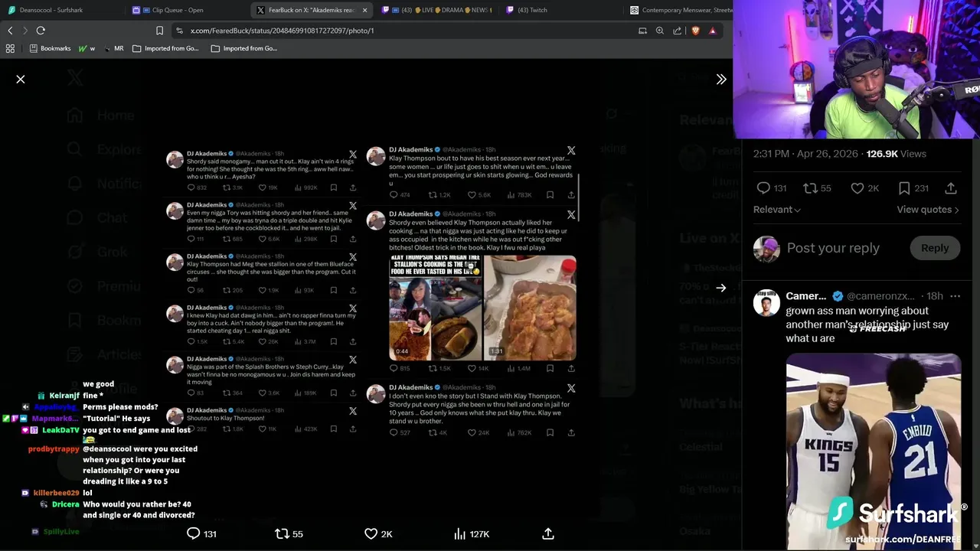Switch to the (43) Twitch tab

point(532,10)
